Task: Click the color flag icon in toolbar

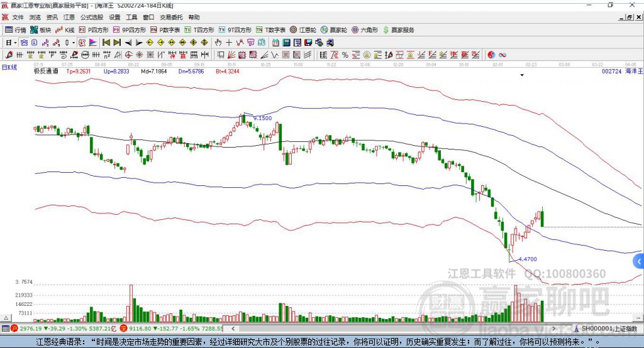Action: pyautogui.click(x=93, y=43)
